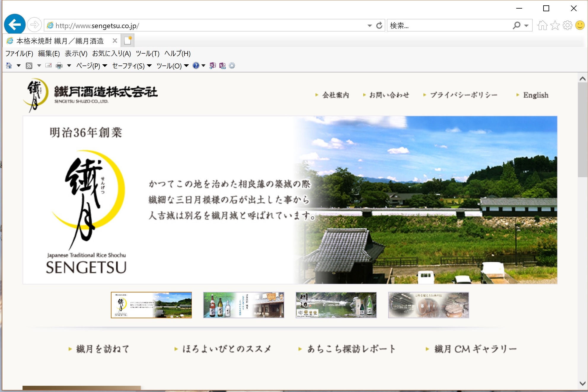Click the scrollbar down arrow

(x=582, y=383)
